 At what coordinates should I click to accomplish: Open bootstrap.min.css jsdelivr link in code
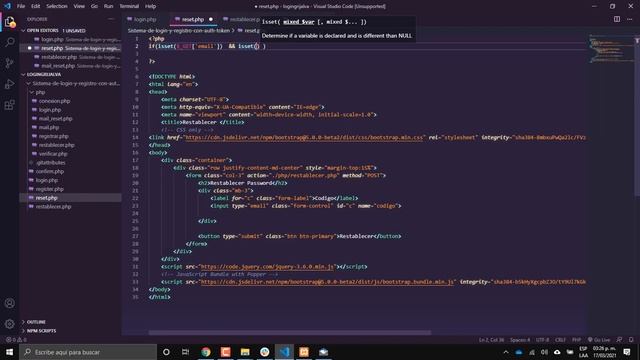pos(304,138)
